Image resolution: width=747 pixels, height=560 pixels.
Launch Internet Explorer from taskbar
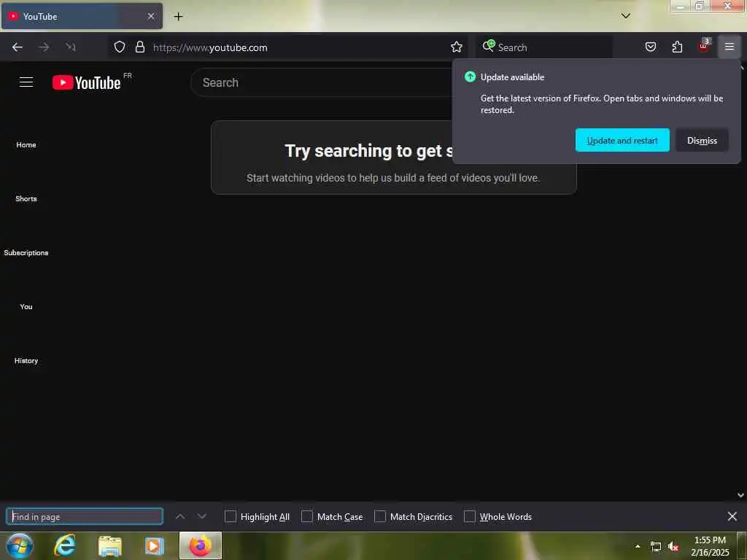[65, 545]
